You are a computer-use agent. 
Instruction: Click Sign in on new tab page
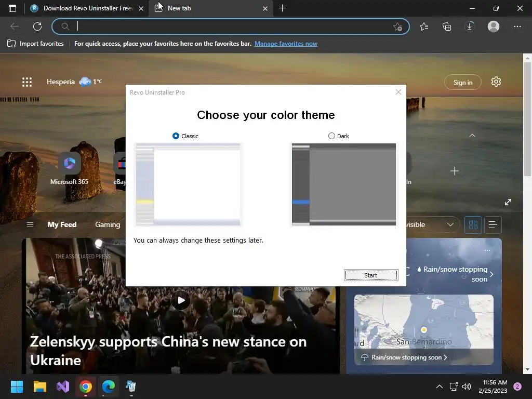click(463, 82)
